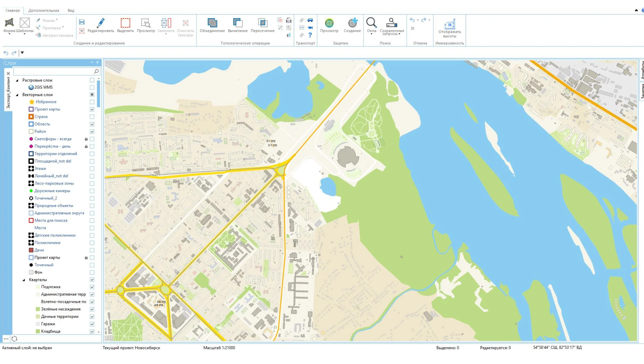Enable the Страна layer checkbox
Viewport: 644px width, 364px height.
coord(92,117)
